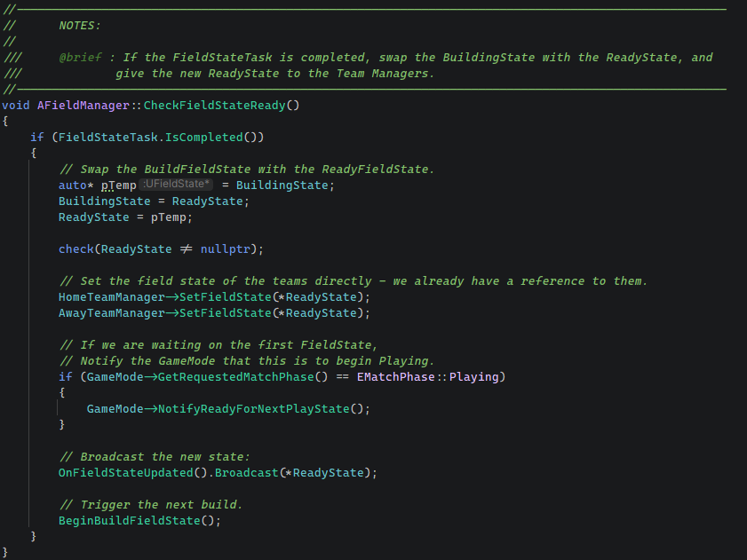
Task: Click the "Trigger the next build" comment
Action: coord(150,504)
